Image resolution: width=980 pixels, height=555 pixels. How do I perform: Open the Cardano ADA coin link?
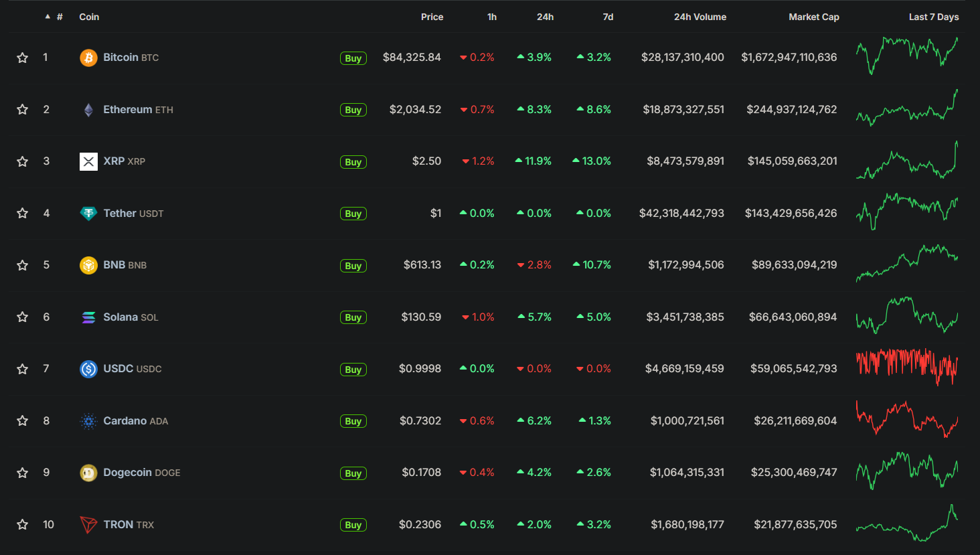point(135,421)
